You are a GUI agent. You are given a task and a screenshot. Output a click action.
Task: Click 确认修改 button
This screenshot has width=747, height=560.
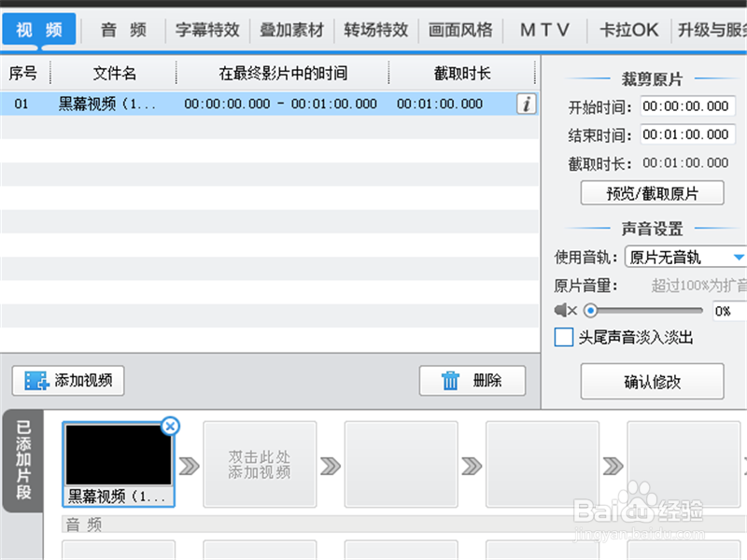tap(652, 382)
